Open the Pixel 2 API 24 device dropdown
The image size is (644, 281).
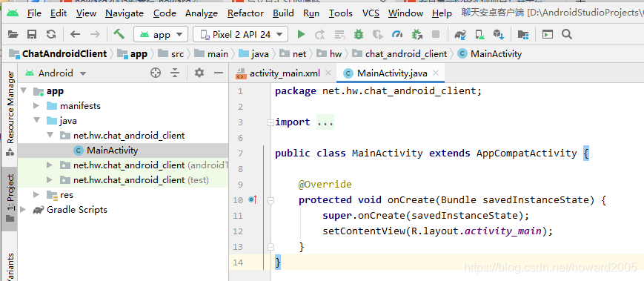click(241, 35)
